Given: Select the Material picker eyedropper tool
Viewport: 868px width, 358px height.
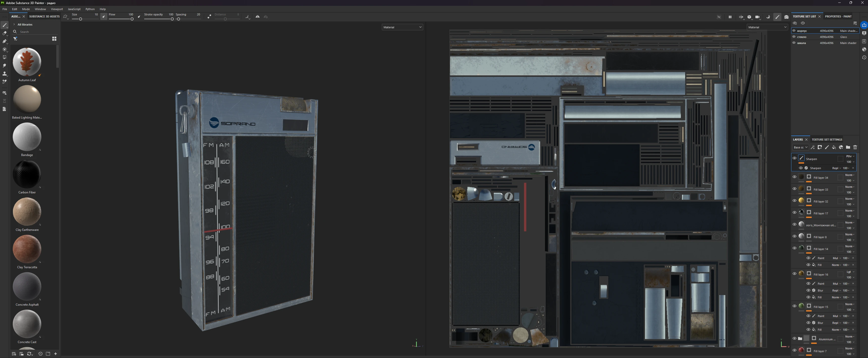Looking at the screenshot, I should [4, 82].
